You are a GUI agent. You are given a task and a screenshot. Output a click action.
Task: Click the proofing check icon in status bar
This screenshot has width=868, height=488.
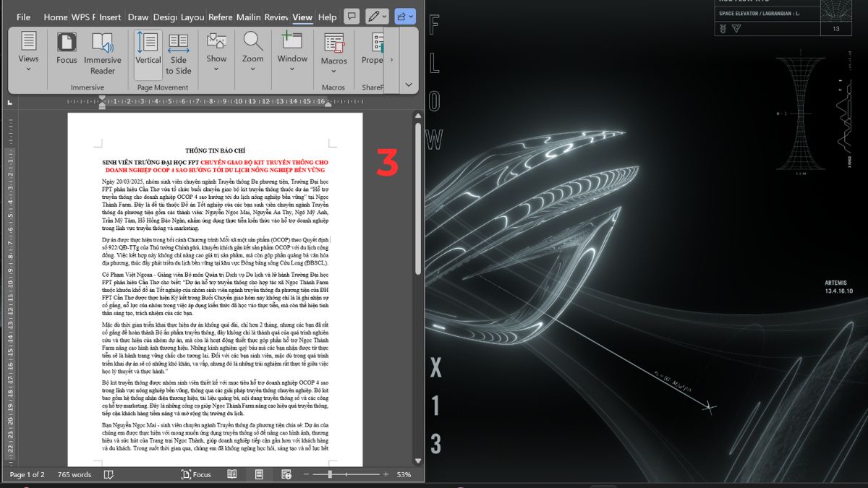coord(109,474)
